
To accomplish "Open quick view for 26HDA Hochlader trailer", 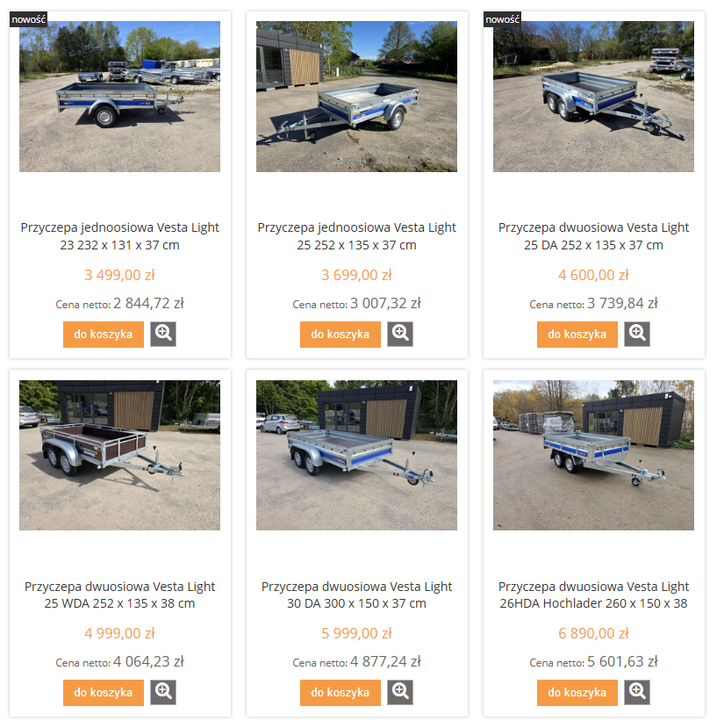I will (637, 692).
